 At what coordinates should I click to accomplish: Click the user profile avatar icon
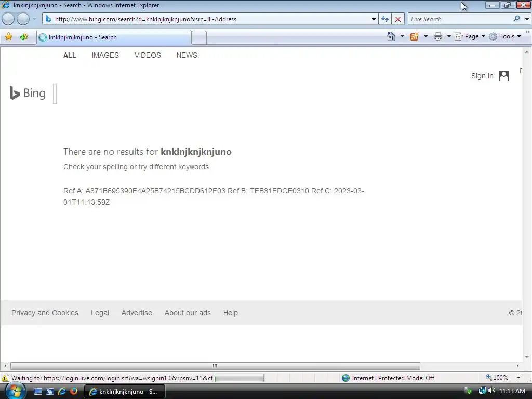504,76
